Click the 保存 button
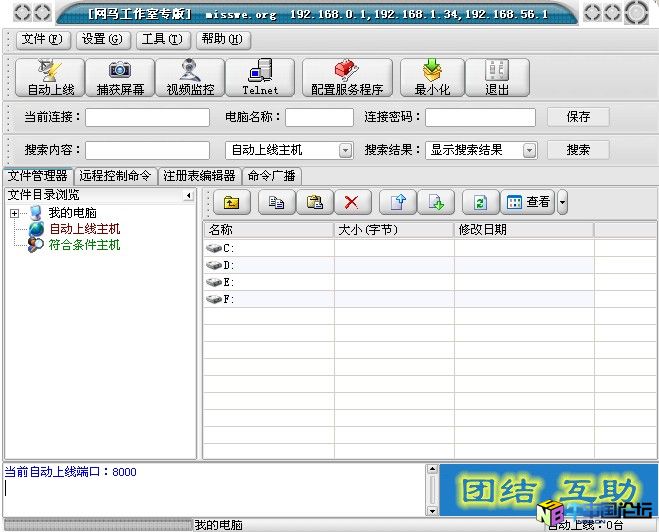The image size is (659, 532). pyautogui.click(x=578, y=117)
